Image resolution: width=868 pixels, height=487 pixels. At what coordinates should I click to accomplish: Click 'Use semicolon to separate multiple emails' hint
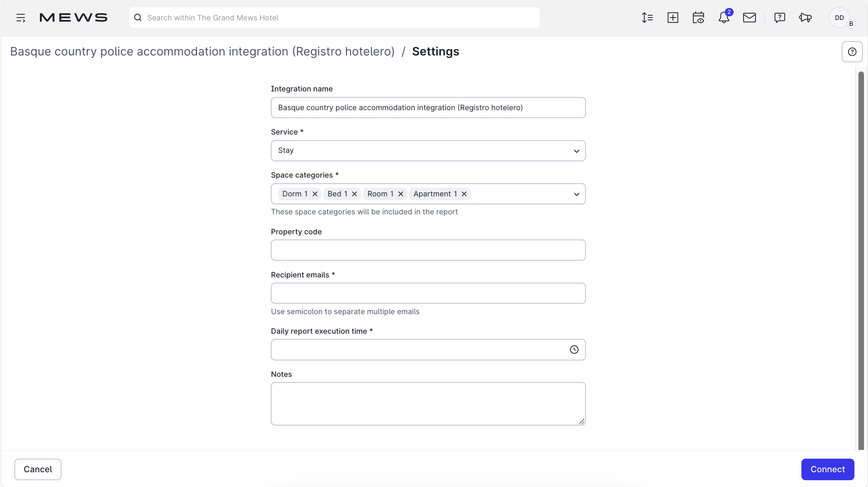click(345, 312)
